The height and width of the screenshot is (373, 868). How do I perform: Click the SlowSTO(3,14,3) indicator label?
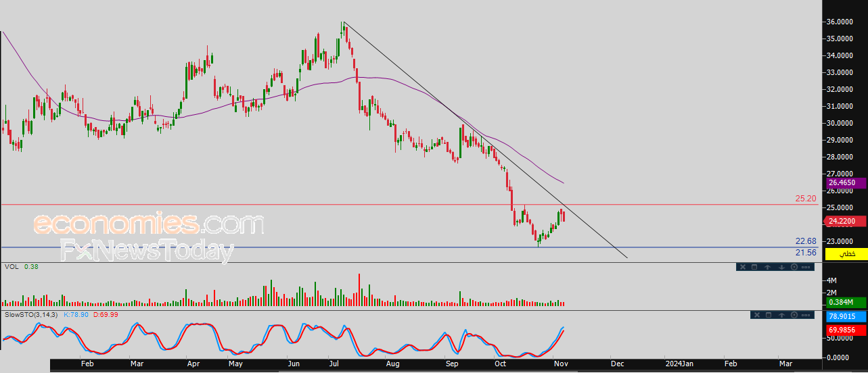[31, 315]
